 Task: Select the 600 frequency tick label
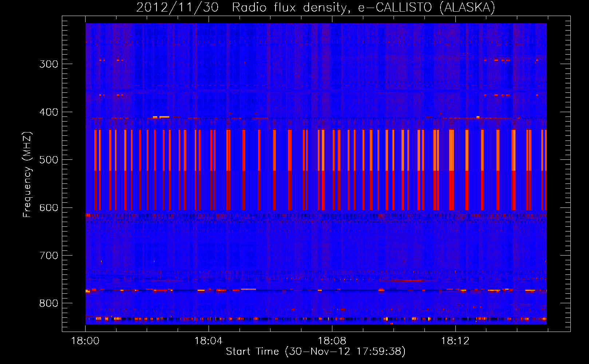49,208
